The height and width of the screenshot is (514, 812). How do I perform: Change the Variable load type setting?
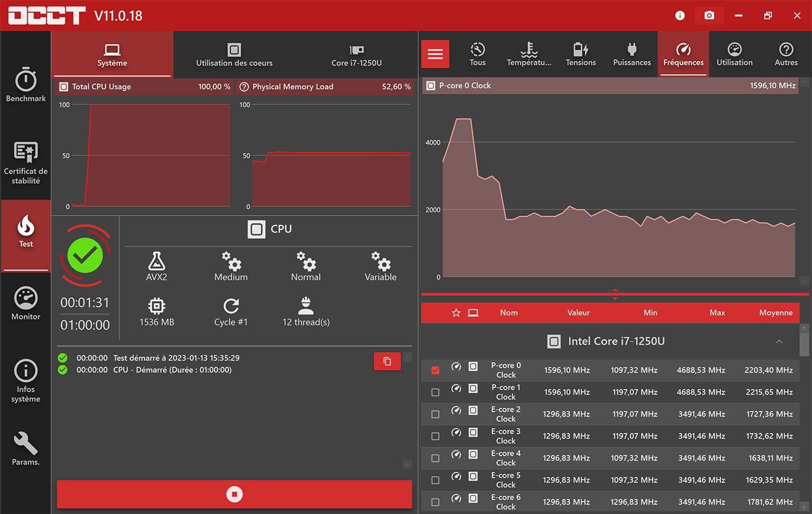coord(380,266)
